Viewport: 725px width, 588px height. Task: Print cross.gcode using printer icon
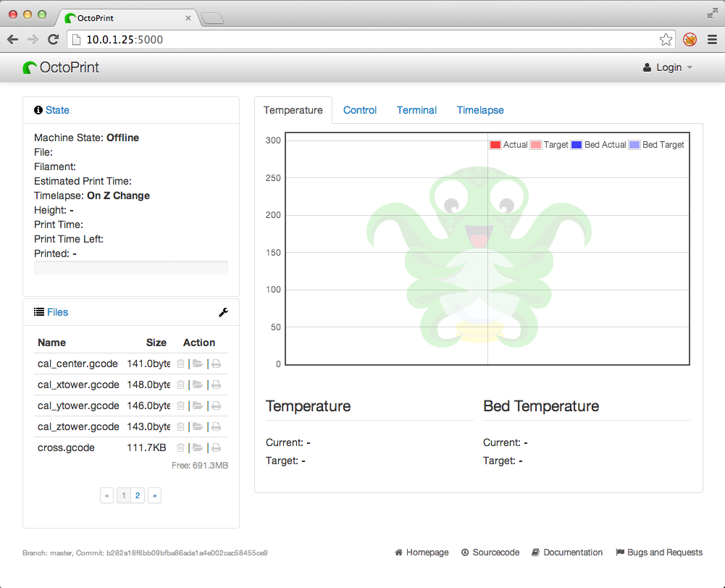click(x=216, y=448)
